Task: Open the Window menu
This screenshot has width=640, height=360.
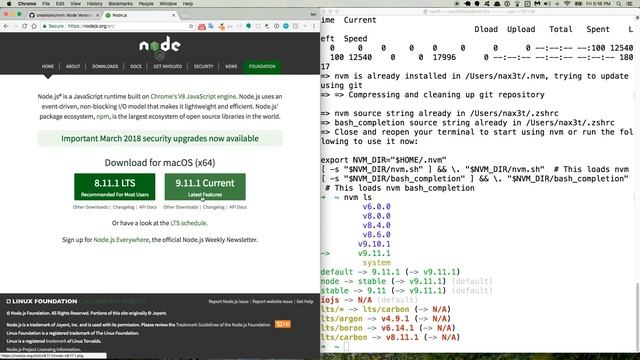Action: 168,4
